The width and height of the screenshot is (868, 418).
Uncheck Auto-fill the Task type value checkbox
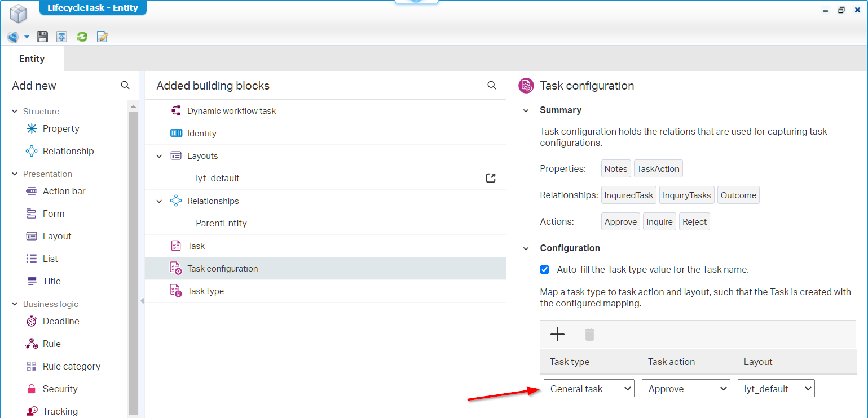[x=545, y=269]
